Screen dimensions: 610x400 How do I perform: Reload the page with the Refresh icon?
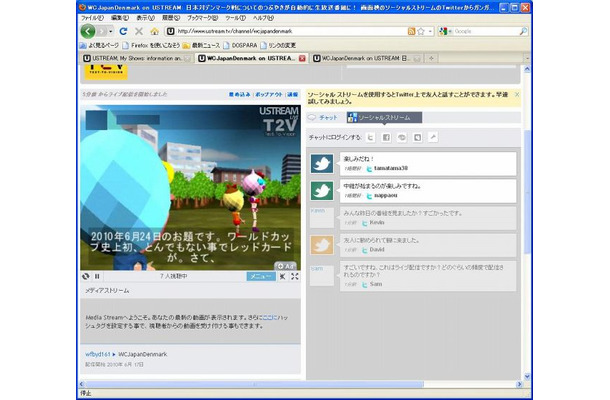point(123,31)
